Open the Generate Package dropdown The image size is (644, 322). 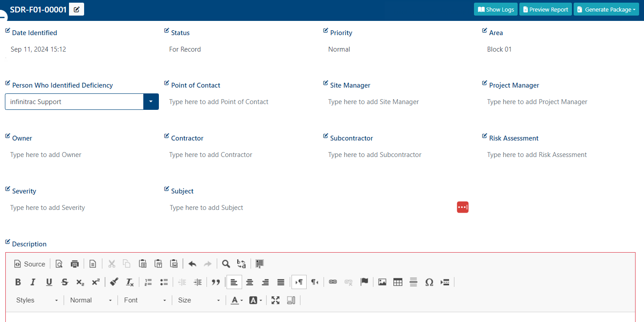[x=606, y=9]
